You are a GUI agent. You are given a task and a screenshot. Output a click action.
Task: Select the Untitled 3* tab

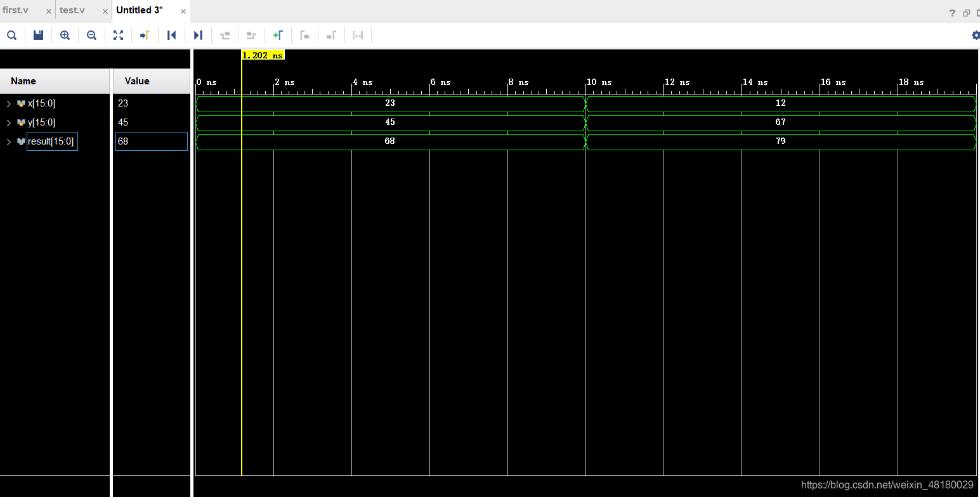click(140, 11)
